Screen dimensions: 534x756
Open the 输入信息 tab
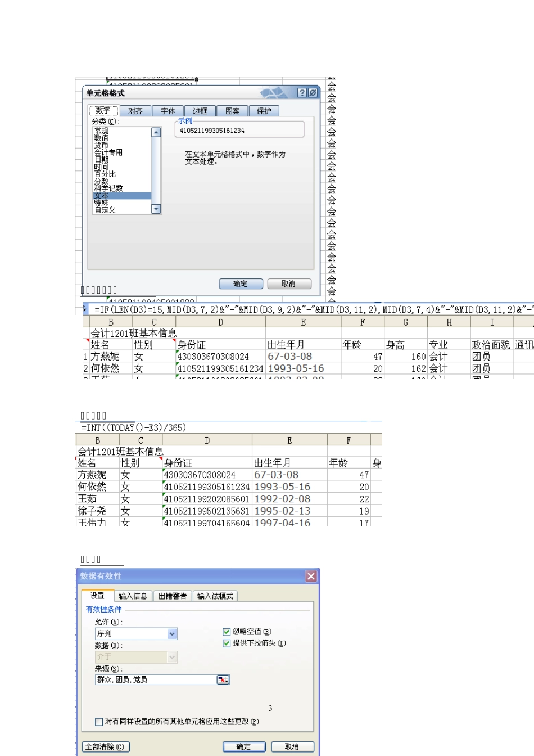click(x=133, y=596)
